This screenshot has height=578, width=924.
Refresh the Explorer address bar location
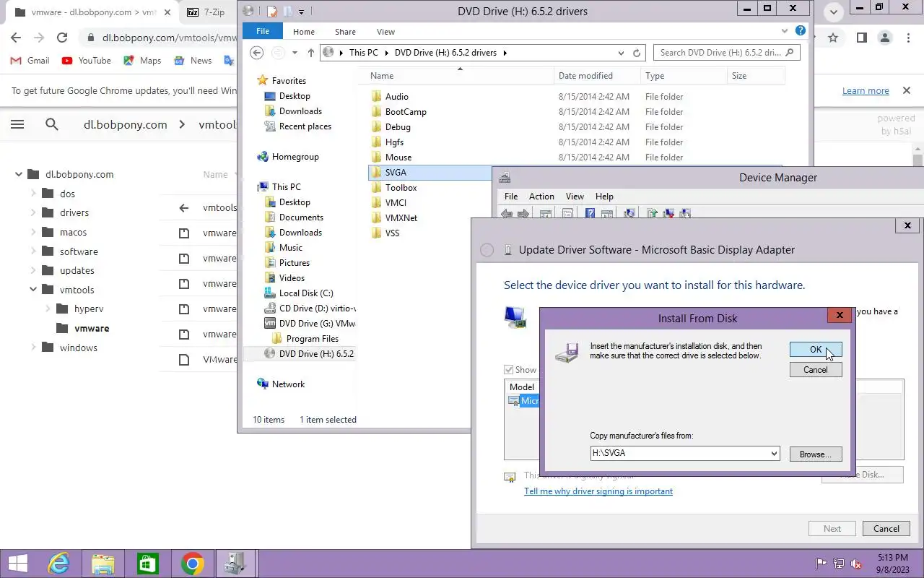click(637, 53)
